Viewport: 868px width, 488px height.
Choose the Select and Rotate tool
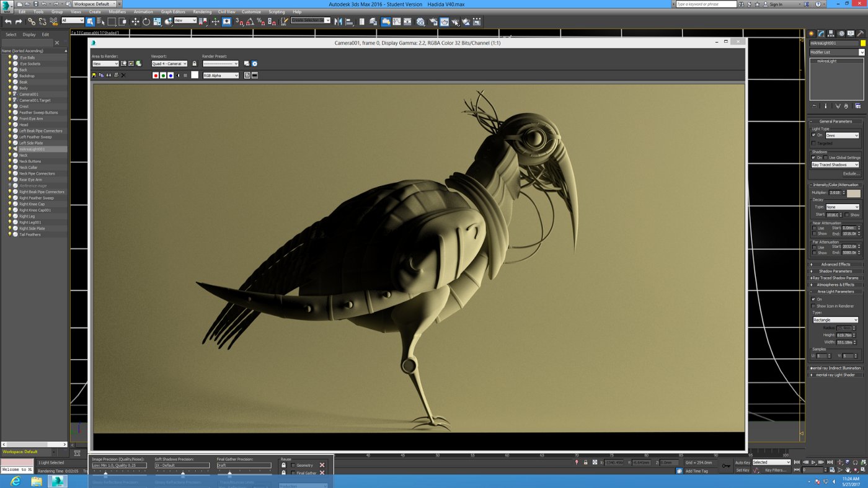click(x=146, y=22)
